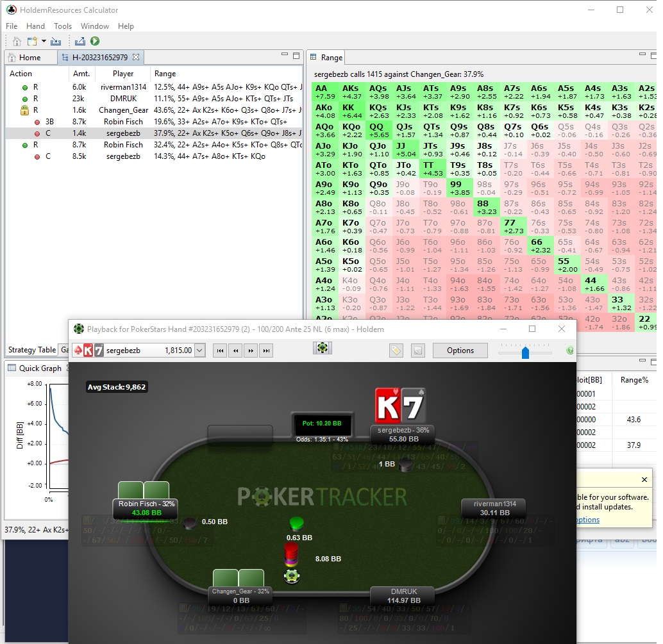Click the K7 hole cards above sergebezb
Viewport: 663px width, 644px height.
coord(400,406)
